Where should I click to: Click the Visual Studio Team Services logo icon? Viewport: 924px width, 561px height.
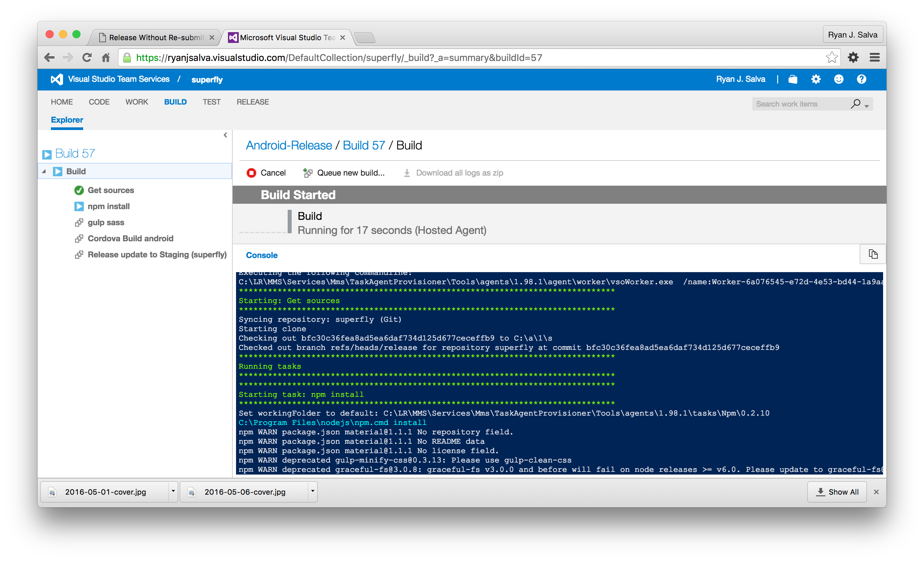(x=55, y=79)
